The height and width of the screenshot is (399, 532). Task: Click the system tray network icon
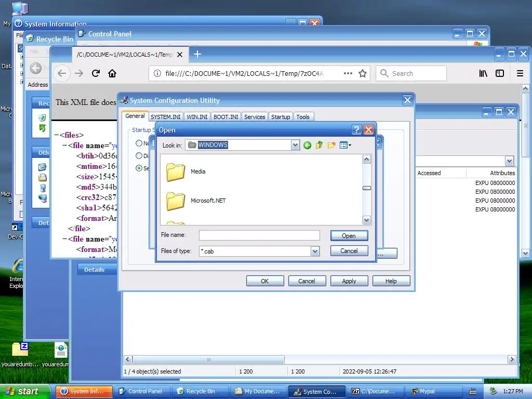tap(494, 391)
